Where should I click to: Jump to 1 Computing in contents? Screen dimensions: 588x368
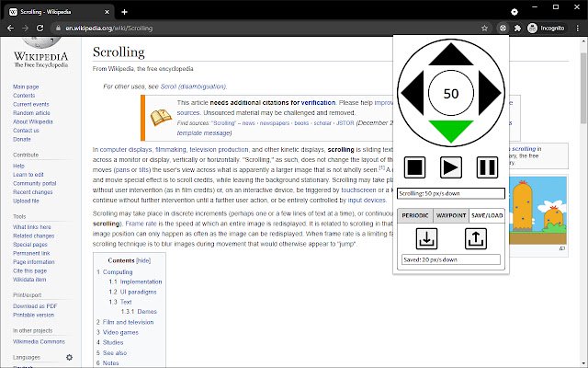(x=114, y=272)
